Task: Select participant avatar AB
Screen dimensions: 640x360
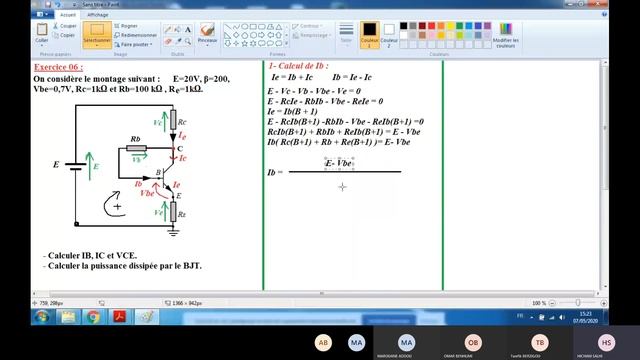Action: (323, 343)
